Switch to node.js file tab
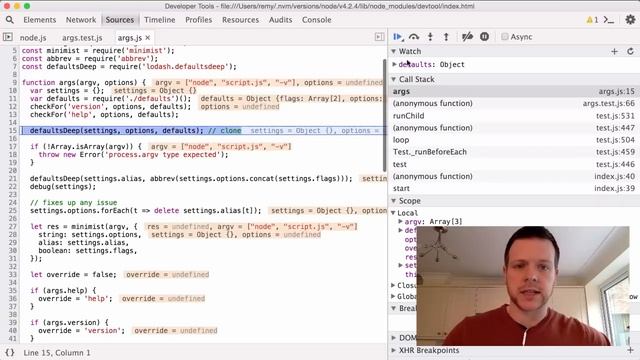640x360 pixels. (x=33, y=38)
